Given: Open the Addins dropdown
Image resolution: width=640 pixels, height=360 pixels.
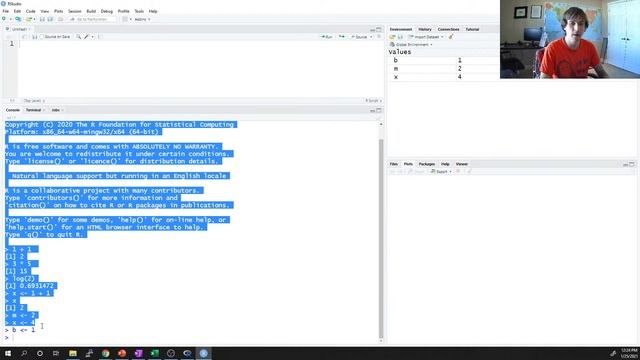Looking at the screenshot, I should 142,19.
